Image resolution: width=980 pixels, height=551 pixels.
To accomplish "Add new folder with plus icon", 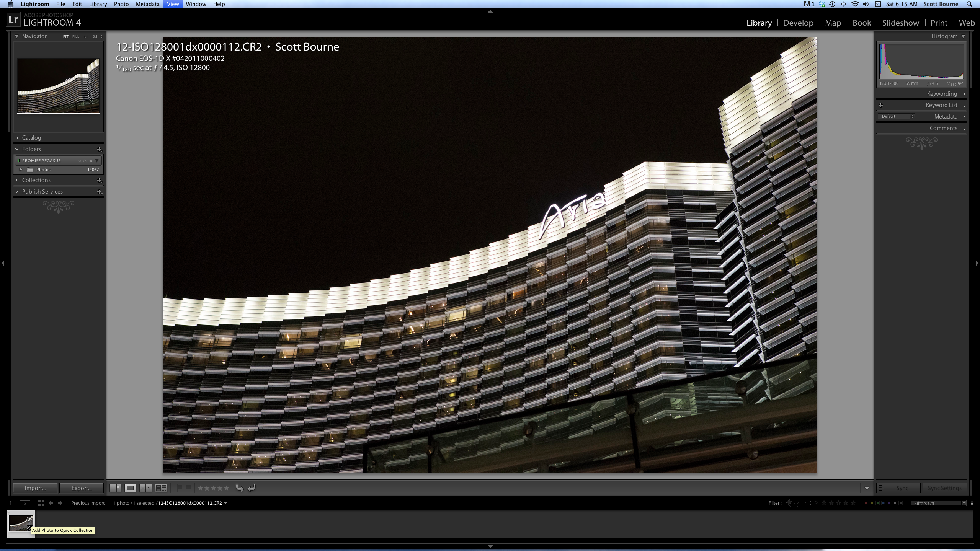I will [99, 149].
